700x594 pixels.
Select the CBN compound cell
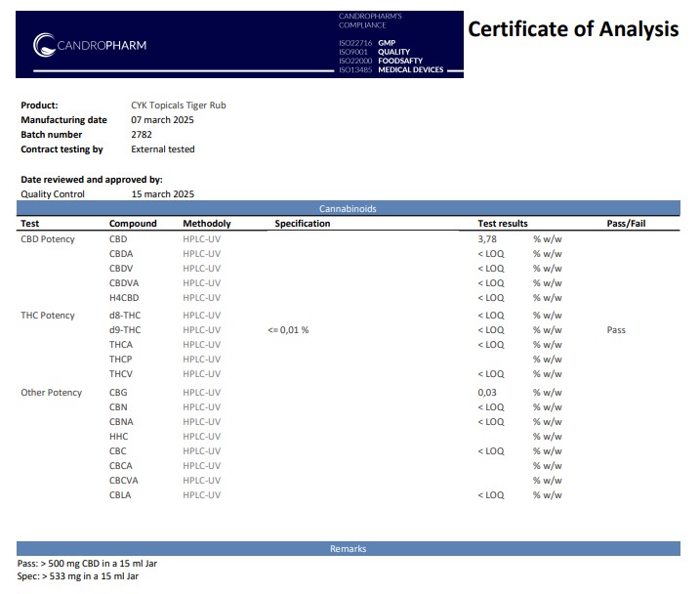click(118, 407)
